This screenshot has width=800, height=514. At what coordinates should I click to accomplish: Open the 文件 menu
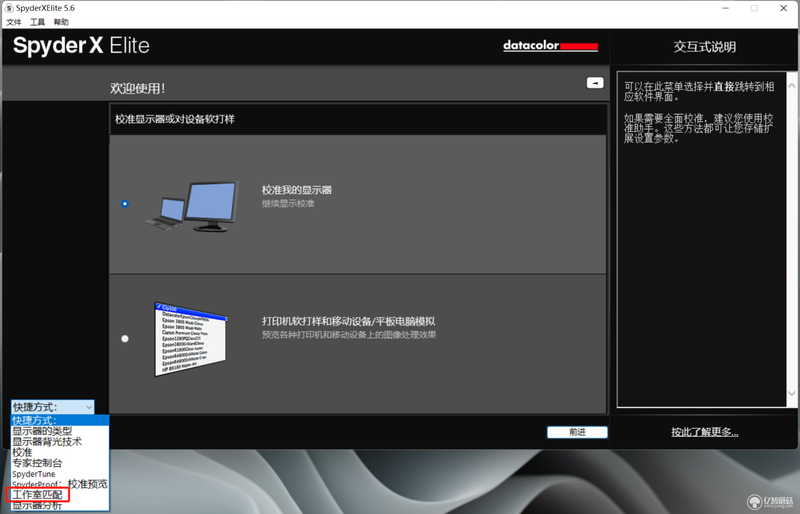[x=14, y=22]
